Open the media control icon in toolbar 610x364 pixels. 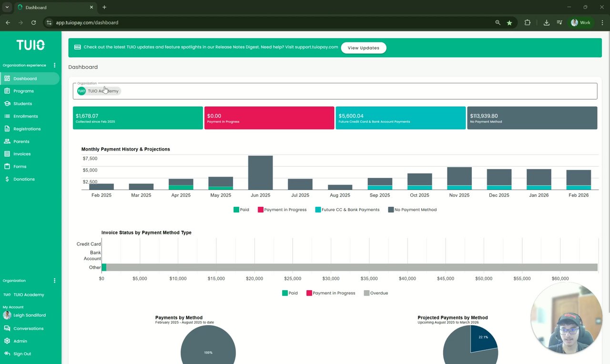point(559,22)
